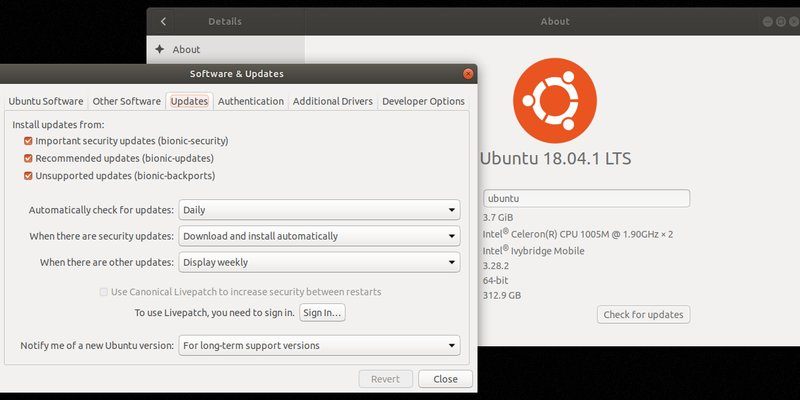Open the Automatically check for updates dropdown
The height and width of the screenshot is (400, 800).
click(319, 210)
